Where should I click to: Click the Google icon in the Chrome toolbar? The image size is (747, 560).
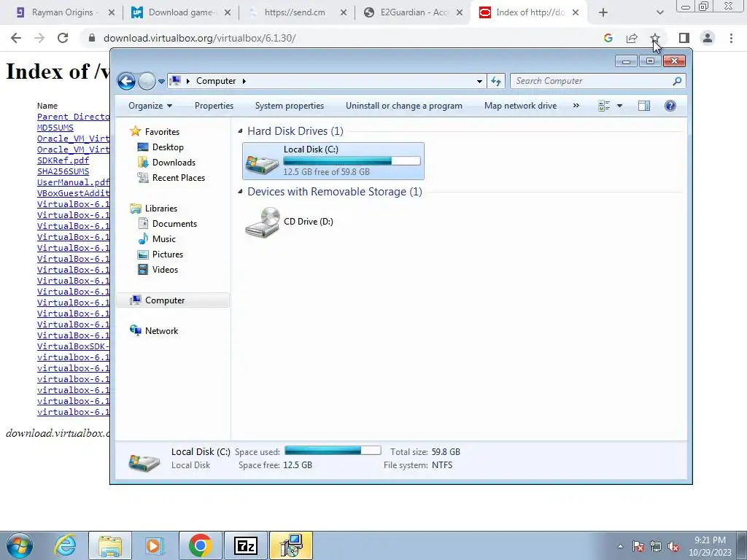[608, 38]
